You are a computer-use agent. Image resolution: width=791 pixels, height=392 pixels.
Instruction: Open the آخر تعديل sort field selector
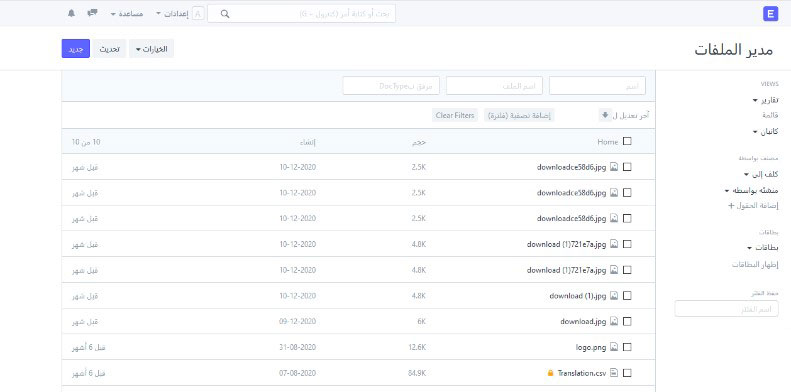[x=631, y=116]
